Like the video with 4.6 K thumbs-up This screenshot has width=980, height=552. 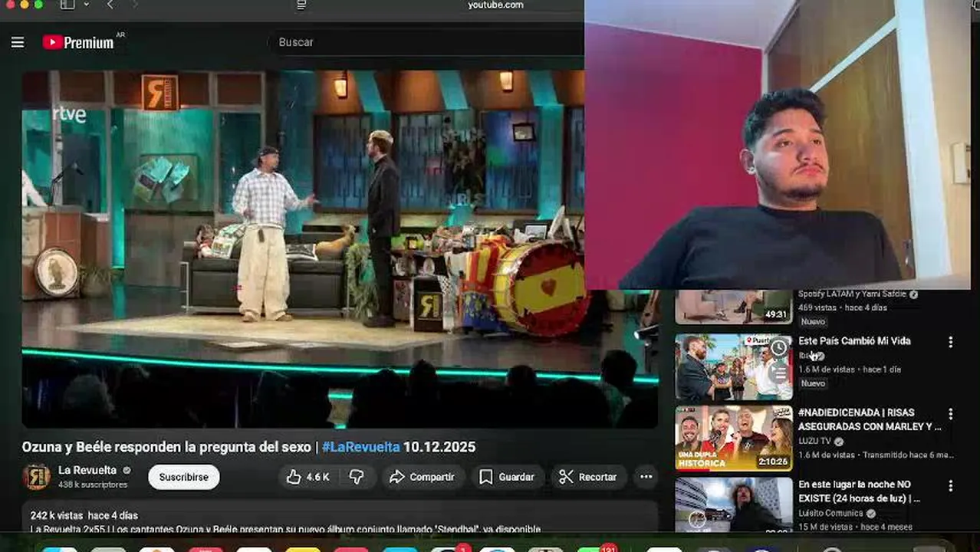point(308,477)
